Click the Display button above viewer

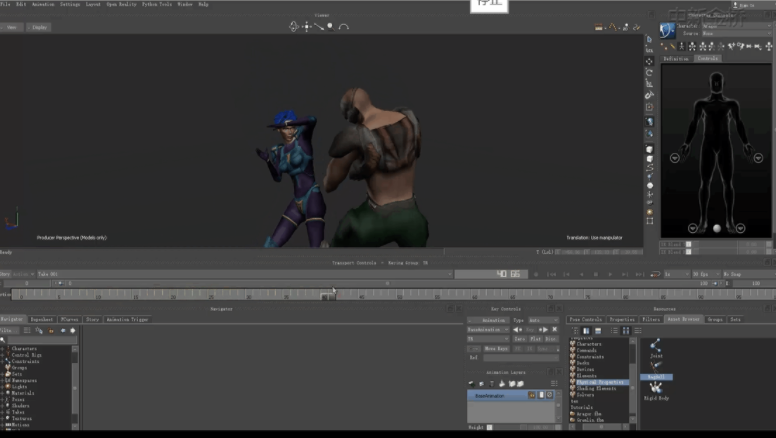pos(39,28)
